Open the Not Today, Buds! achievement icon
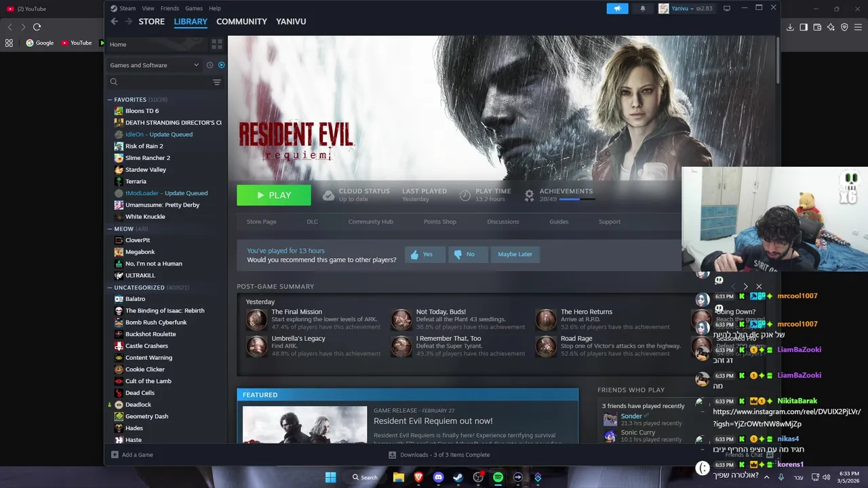 [401, 319]
